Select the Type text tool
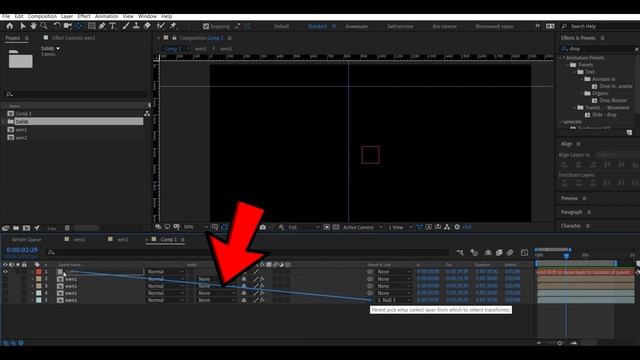 click(112, 26)
